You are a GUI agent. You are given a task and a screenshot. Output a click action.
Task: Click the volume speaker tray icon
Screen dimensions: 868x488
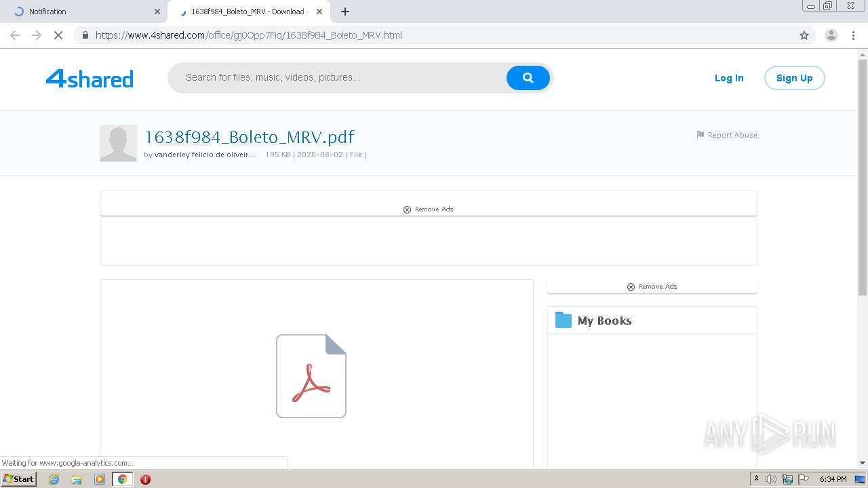(770, 479)
